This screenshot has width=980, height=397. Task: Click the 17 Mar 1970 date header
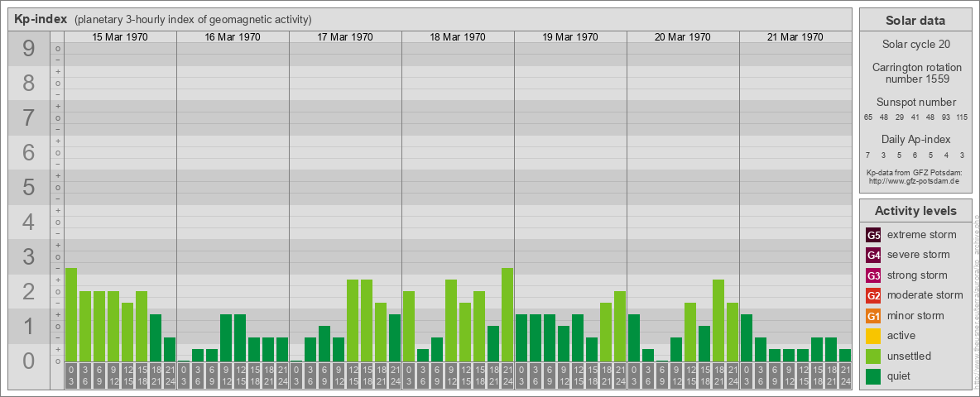345,37
